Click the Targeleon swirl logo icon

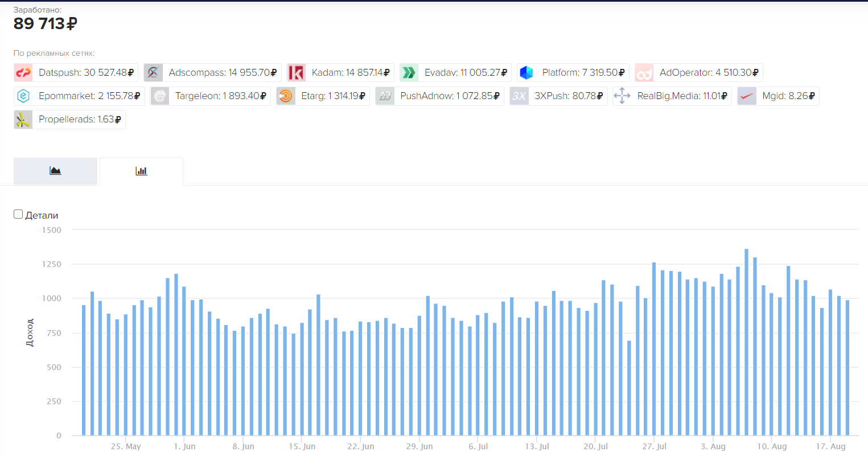(160, 96)
